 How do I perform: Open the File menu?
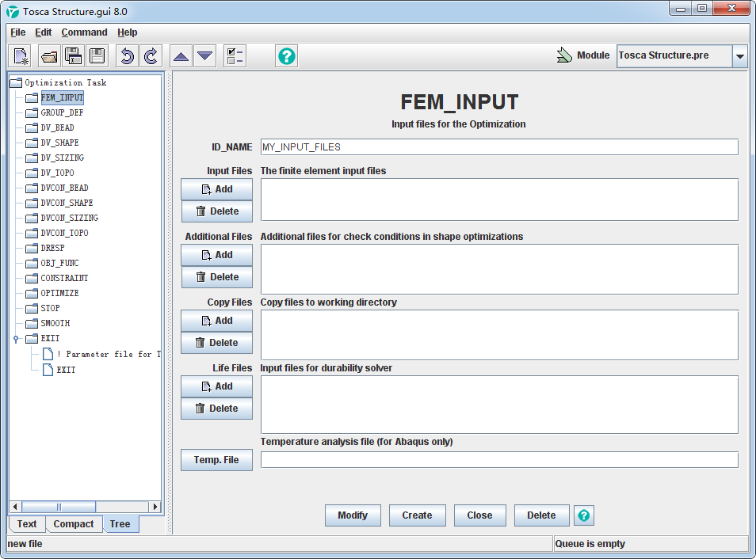(18, 32)
